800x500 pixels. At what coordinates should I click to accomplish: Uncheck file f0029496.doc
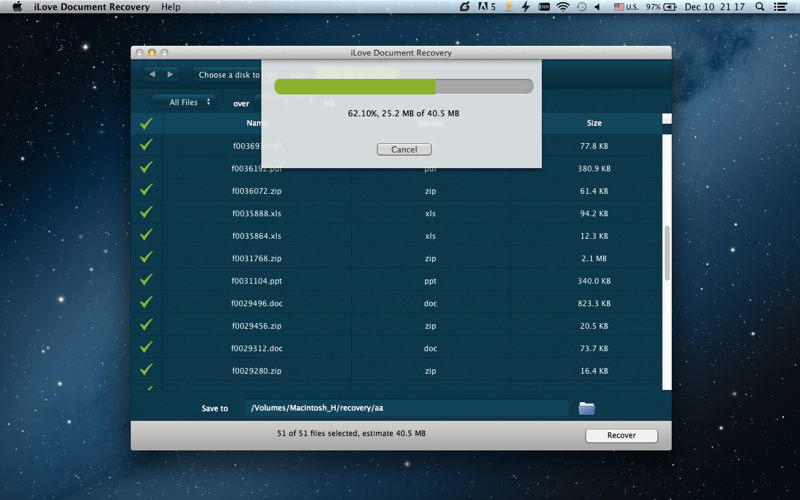click(146, 303)
